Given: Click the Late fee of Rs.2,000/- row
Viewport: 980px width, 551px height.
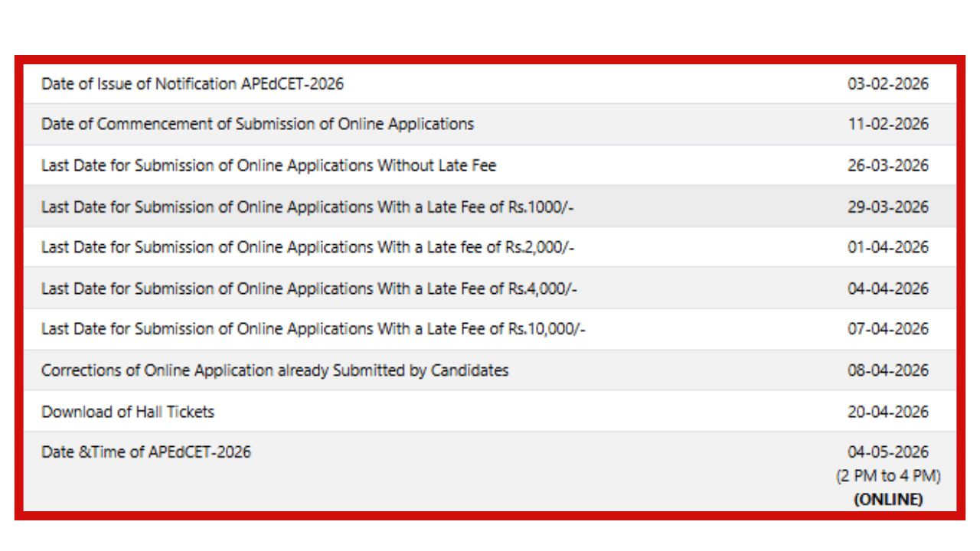Looking at the screenshot, I should (x=308, y=247).
